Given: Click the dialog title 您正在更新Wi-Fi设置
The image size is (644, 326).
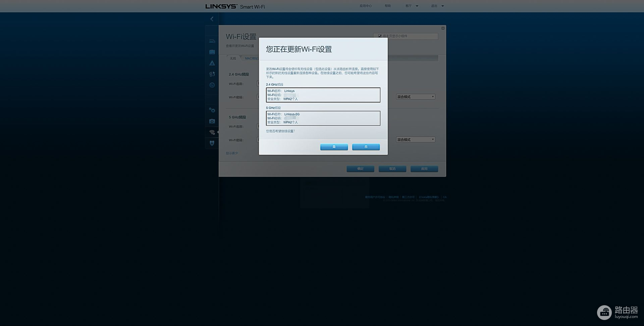Looking at the screenshot, I should 299,49.
